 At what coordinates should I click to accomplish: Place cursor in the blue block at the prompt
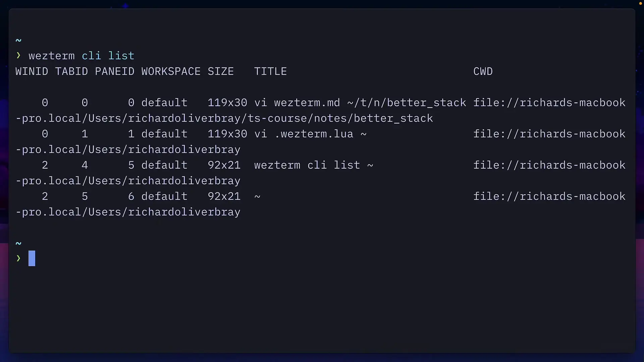tap(32, 258)
